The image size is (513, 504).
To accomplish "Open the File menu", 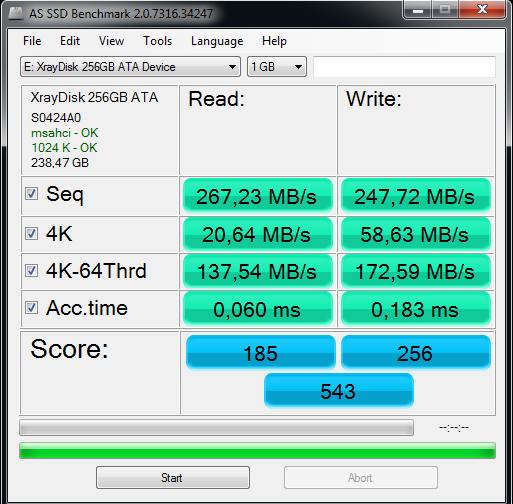I will pyautogui.click(x=32, y=41).
